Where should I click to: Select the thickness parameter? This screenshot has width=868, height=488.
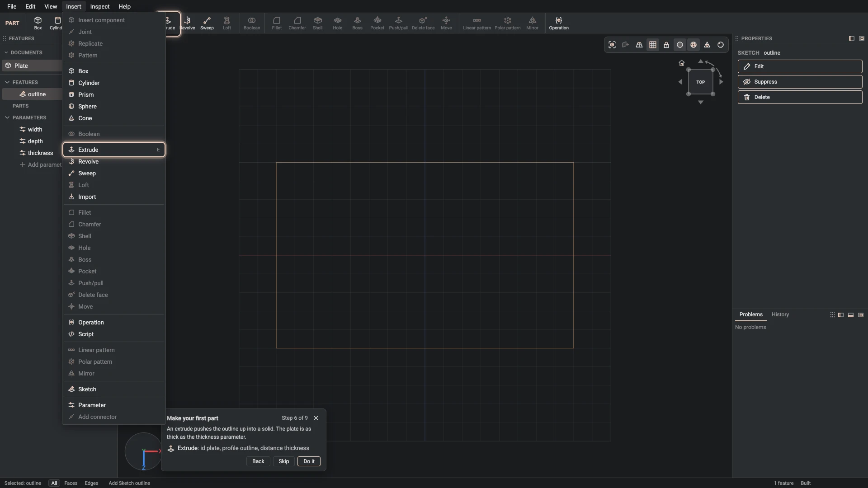coord(36,153)
